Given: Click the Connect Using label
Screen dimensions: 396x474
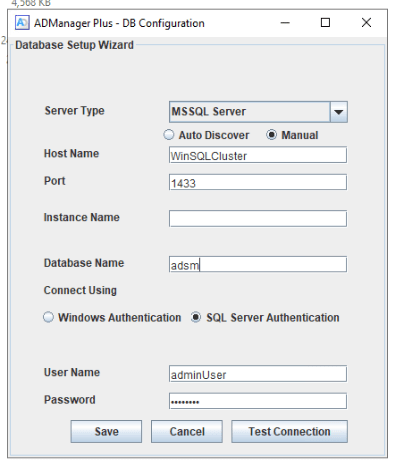Looking at the screenshot, I should [80, 290].
